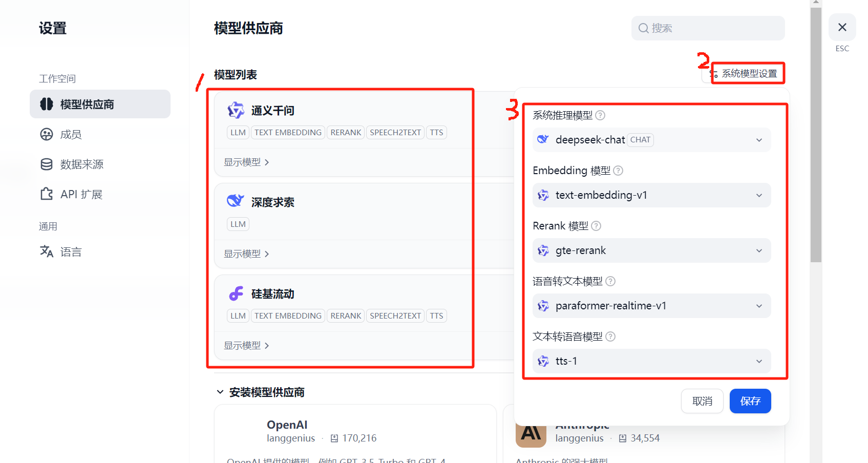Click the OpenAI download count icon
The height and width of the screenshot is (463, 868).
(x=334, y=438)
